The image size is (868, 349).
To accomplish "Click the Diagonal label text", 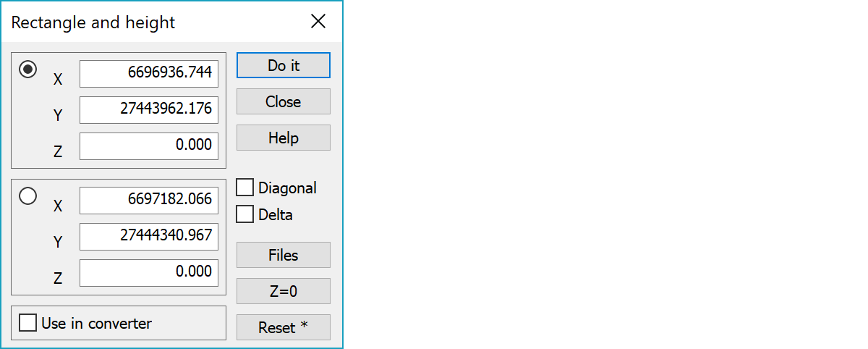I will [x=287, y=188].
